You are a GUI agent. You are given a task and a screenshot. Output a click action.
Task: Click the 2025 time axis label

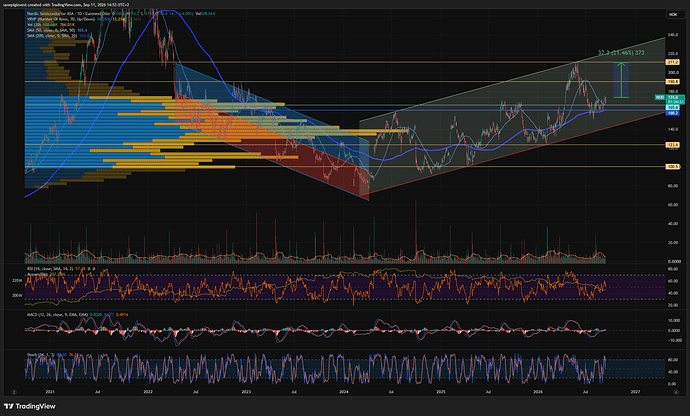(x=441, y=392)
